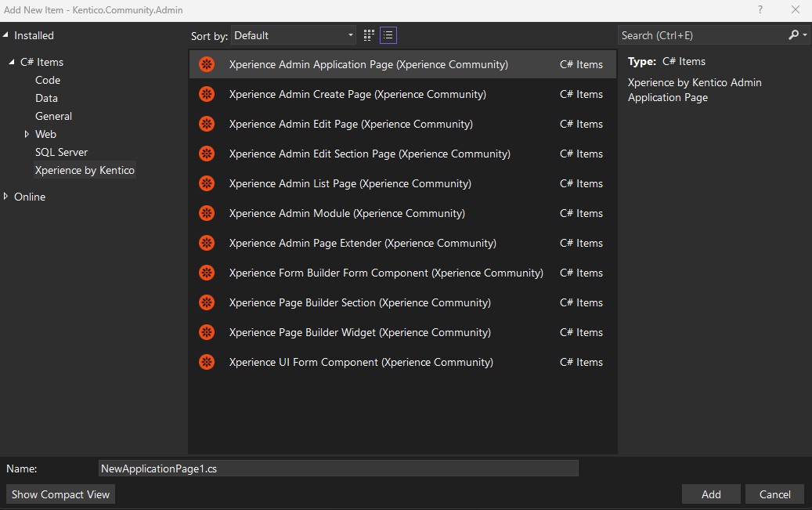Click the Xperience UI Form Component icon
The width and height of the screenshot is (812, 510).
click(x=207, y=362)
